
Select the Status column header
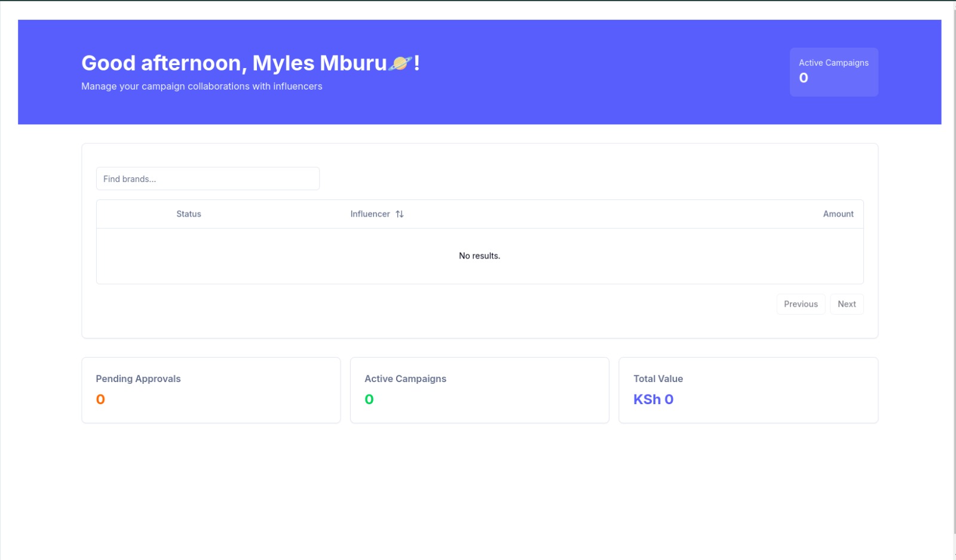point(189,214)
